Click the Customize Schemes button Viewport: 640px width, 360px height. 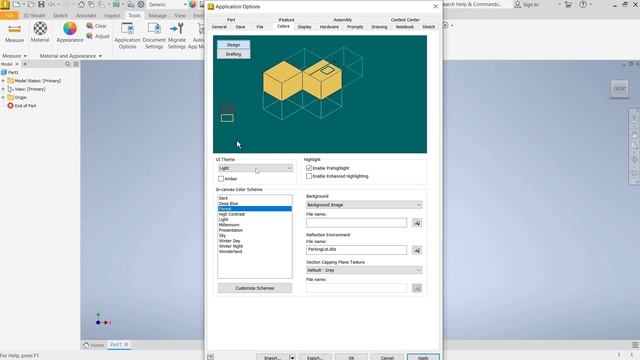255,288
